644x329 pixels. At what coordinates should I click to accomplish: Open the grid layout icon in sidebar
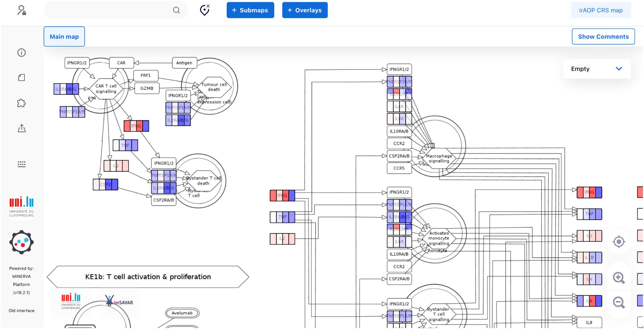pos(22,164)
